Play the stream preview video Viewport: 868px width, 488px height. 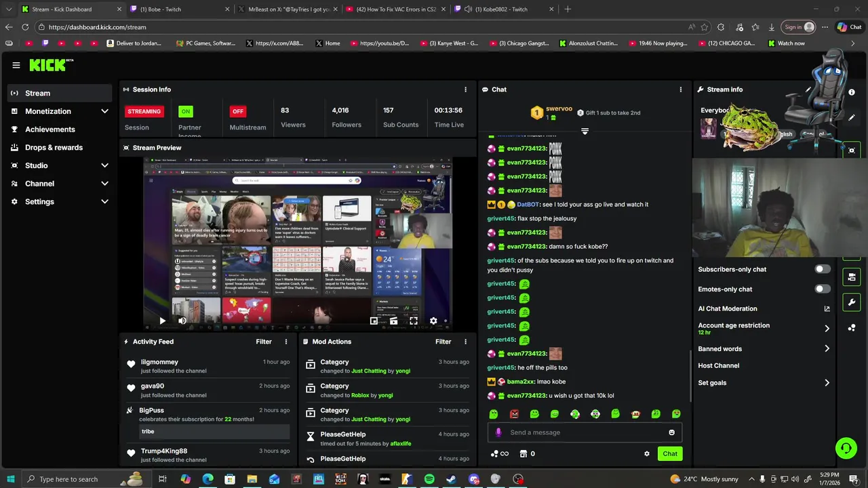pos(162,321)
